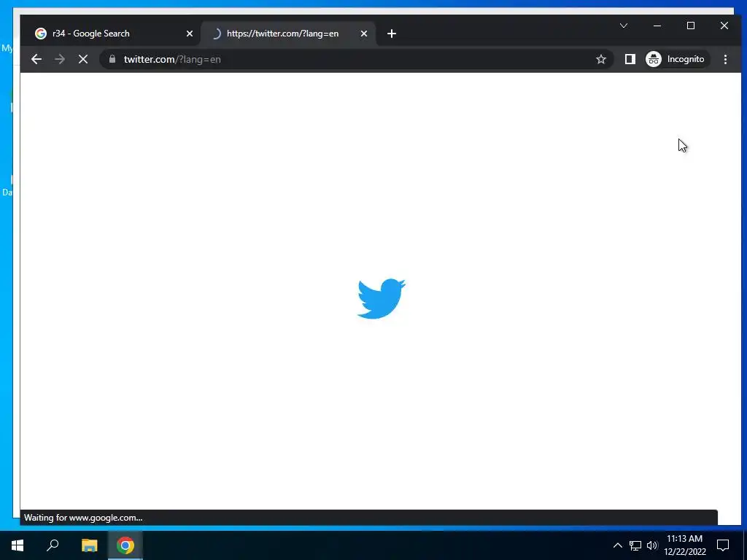This screenshot has height=560, width=747.
Task: Stop loading the Twitter page
Action: pos(83,59)
